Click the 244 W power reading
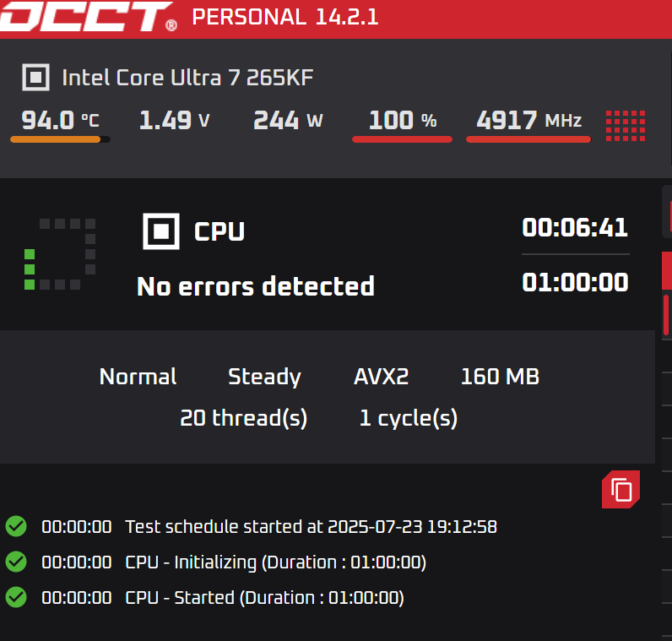 tap(288, 121)
